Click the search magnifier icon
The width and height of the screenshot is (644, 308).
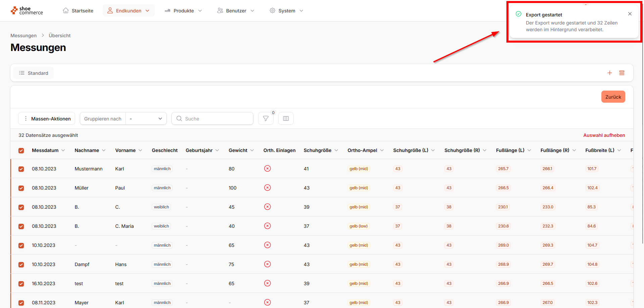[179, 118]
